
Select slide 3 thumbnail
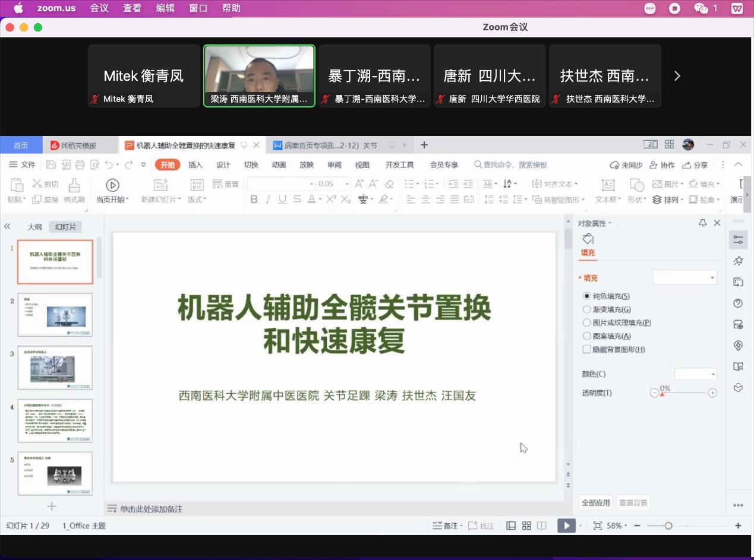[x=55, y=368]
